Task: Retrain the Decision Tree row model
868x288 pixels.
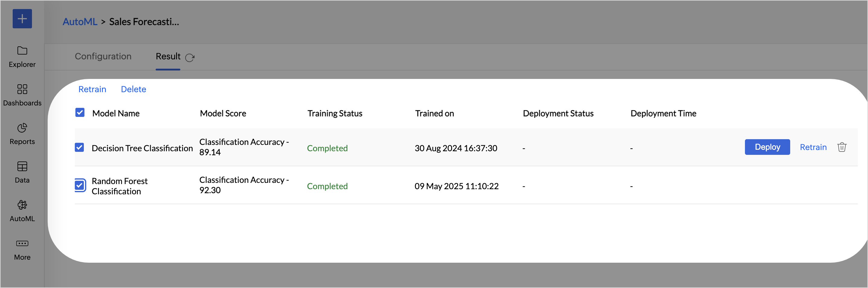Action: click(x=813, y=147)
